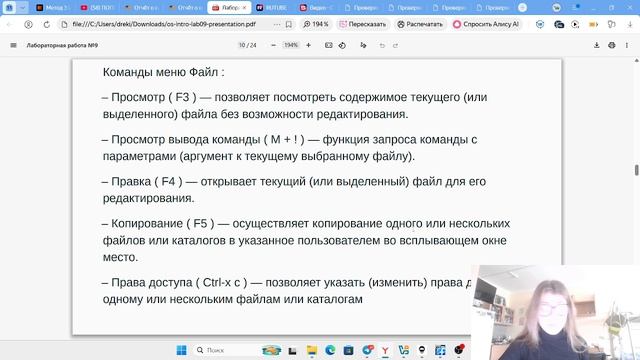This screenshot has width=640, height=360.
Task: Close the active Лабор tab
Action: point(244,8)
